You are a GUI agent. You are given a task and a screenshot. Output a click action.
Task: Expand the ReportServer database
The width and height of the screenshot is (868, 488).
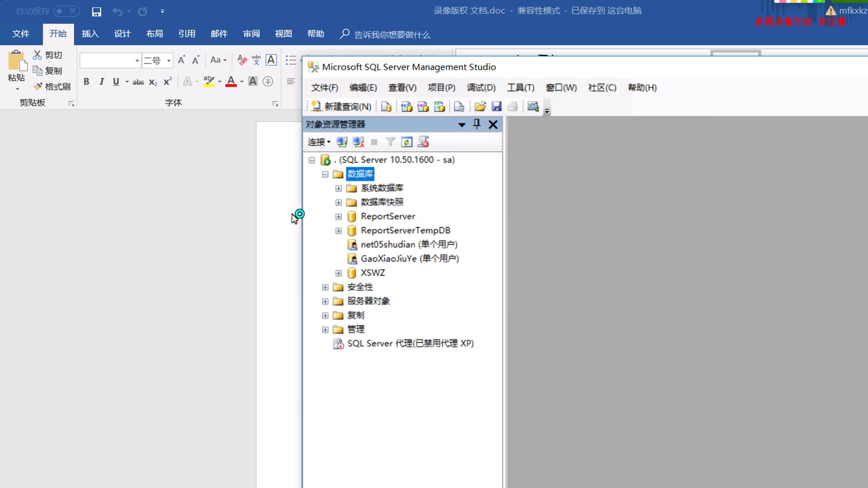tap(339, 217)
